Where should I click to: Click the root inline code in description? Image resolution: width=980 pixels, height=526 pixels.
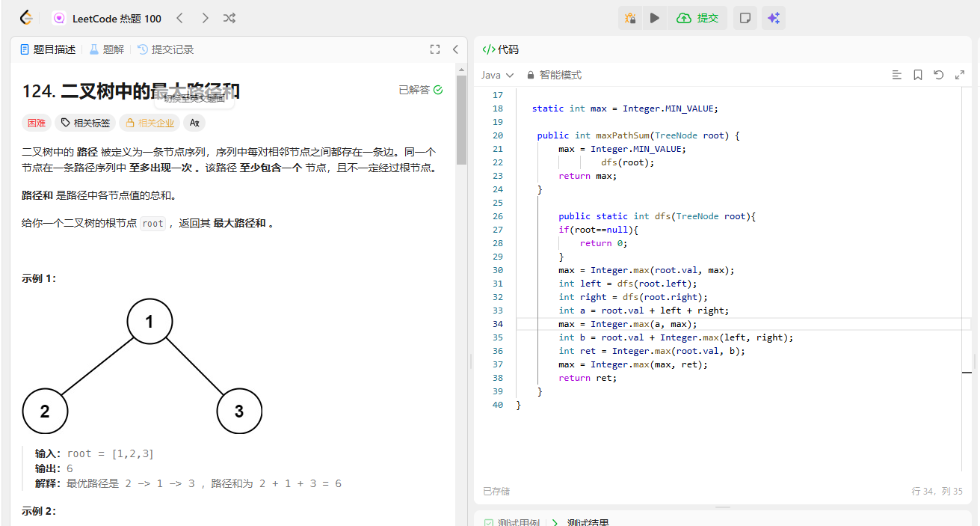click(x=152, y=223)
